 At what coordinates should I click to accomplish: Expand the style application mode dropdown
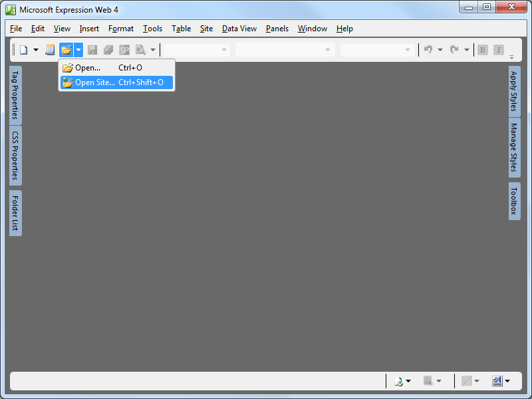pyautogui.click(x=507, y=381)
